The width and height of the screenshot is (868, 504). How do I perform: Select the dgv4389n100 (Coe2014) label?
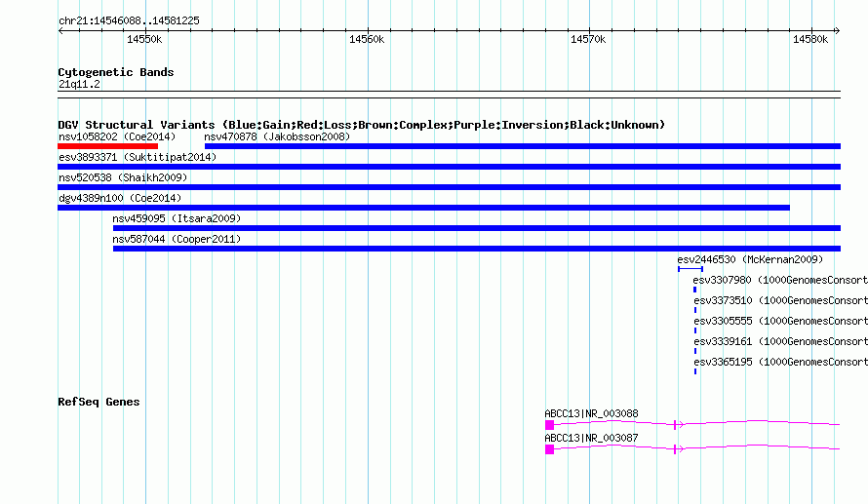120,198
